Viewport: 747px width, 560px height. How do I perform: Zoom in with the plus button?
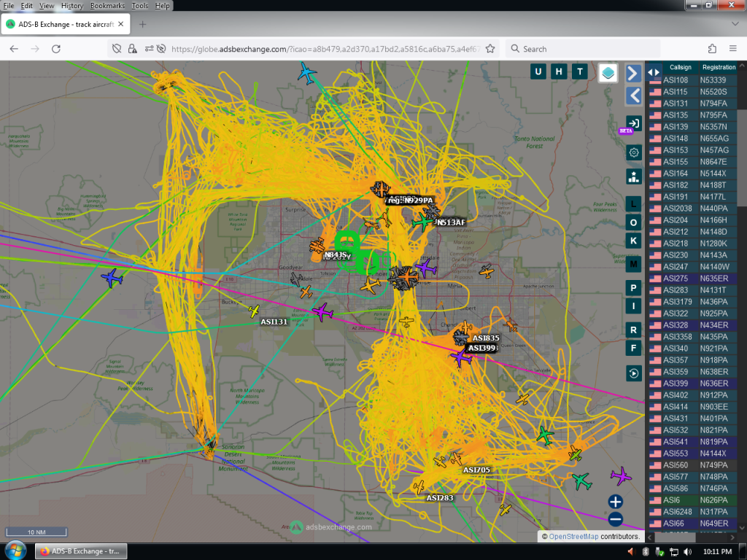[x=615, y=502]
